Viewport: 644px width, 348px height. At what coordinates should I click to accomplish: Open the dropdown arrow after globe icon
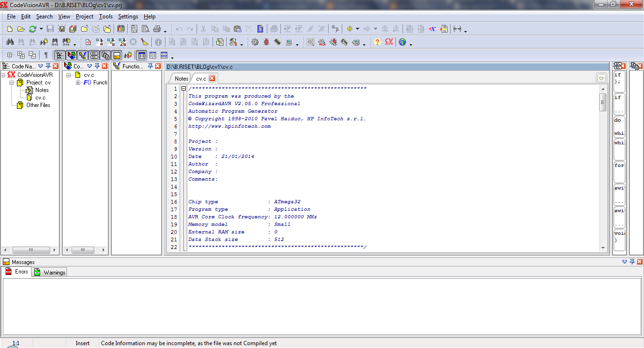(x=411, y=44)
